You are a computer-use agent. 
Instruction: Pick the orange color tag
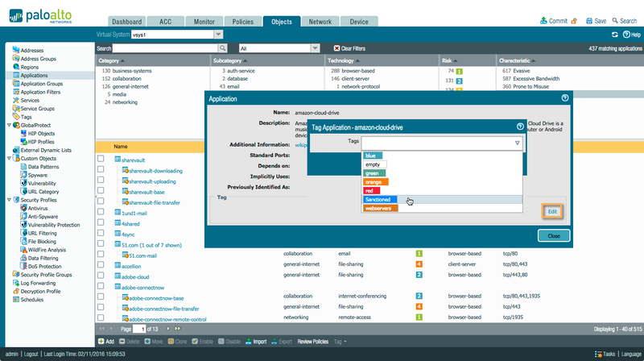click(376, 182)
